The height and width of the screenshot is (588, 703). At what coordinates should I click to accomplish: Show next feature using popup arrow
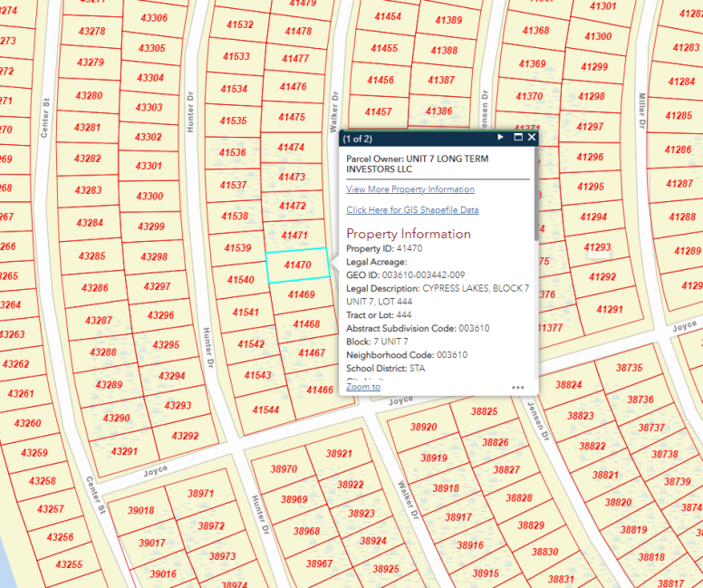[500, 138]
